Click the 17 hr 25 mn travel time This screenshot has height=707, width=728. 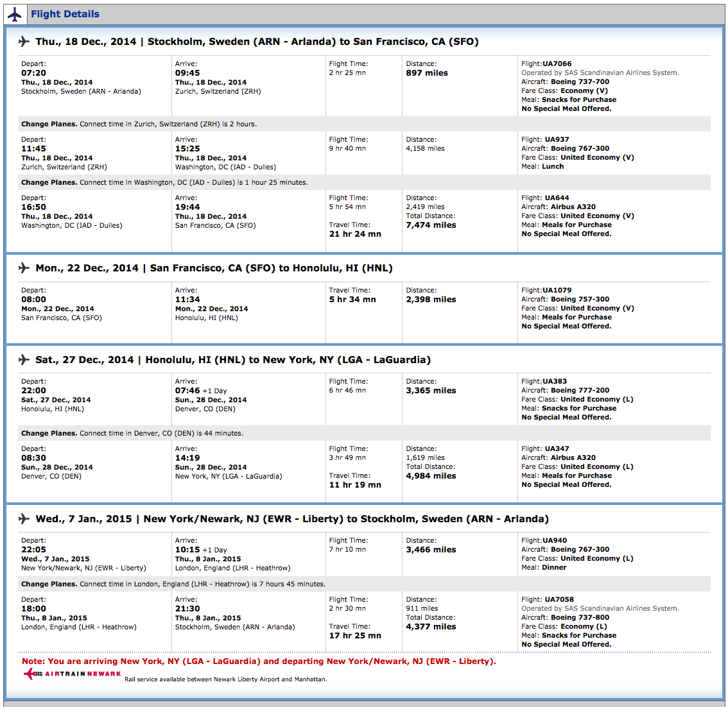click(355, 636)
